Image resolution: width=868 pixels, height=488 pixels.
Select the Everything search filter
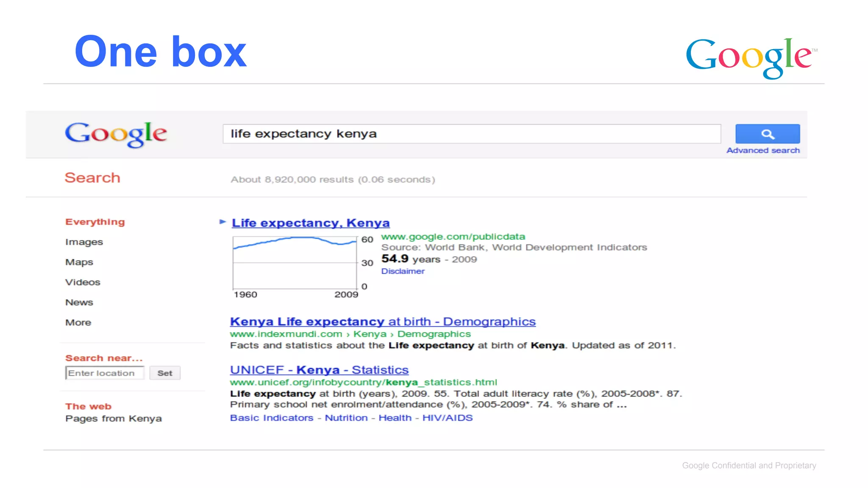point(95,222)
